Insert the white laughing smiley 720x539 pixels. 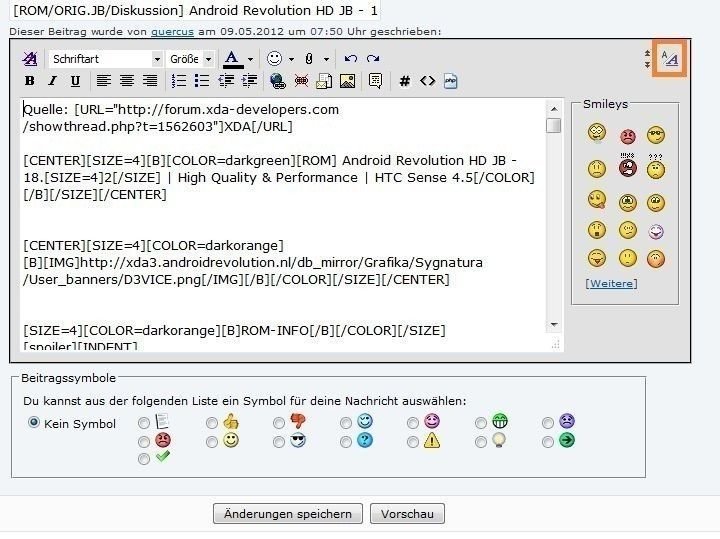tap(656, 231)
